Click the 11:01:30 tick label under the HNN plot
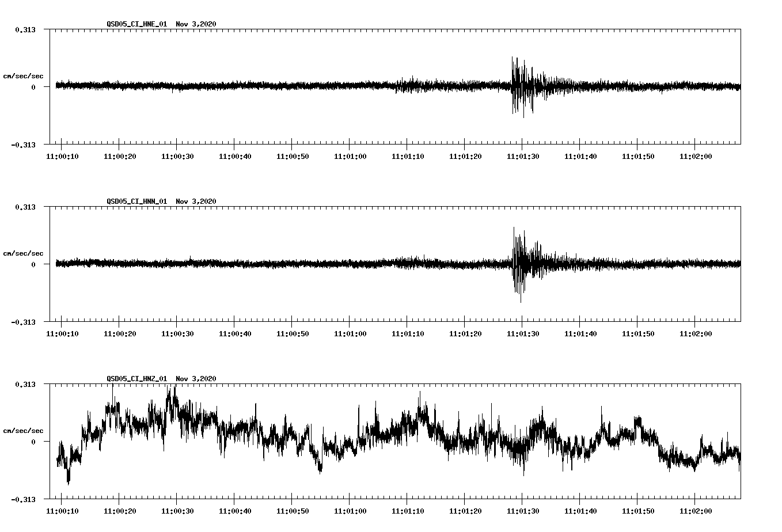This screenshot has width=782, height=532. 522,332
